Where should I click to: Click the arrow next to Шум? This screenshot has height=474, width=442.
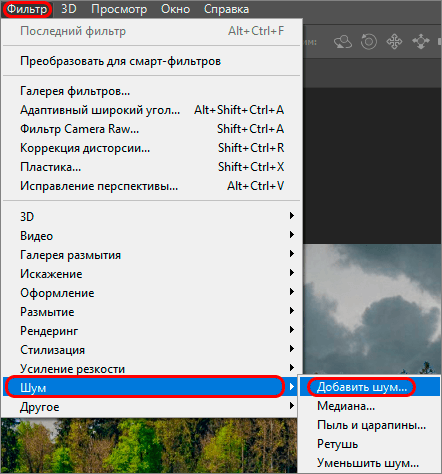[x=292, y=387]
